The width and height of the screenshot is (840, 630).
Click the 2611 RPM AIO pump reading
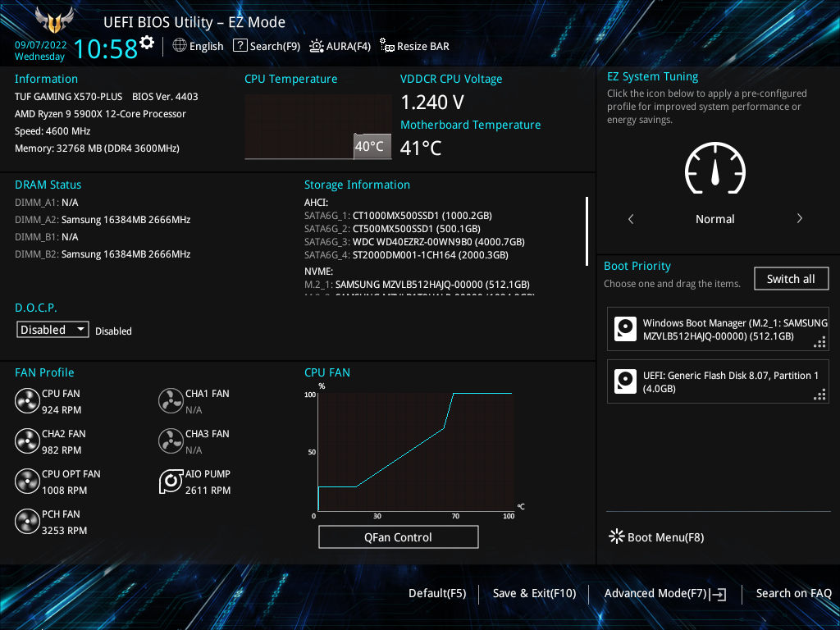coord(208,491)
